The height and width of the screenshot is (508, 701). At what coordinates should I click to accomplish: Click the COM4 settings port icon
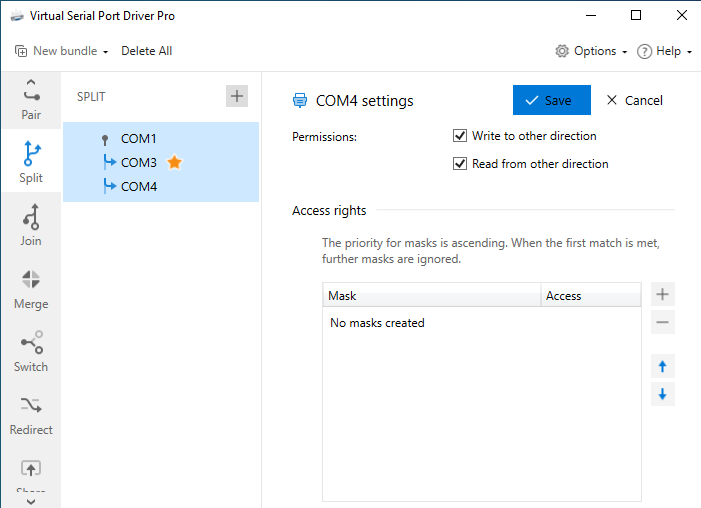coord(300,101)
